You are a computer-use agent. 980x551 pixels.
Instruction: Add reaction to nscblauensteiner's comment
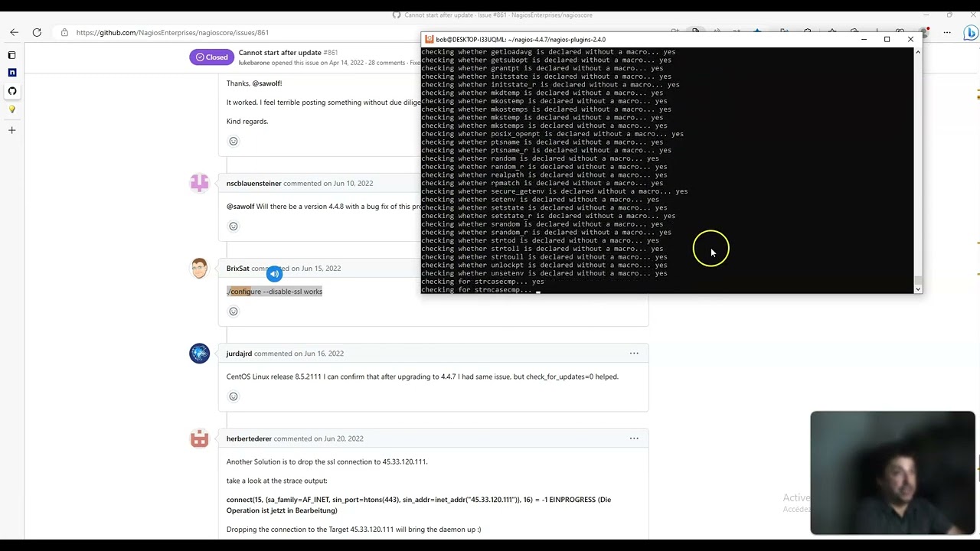pos(234,226)
